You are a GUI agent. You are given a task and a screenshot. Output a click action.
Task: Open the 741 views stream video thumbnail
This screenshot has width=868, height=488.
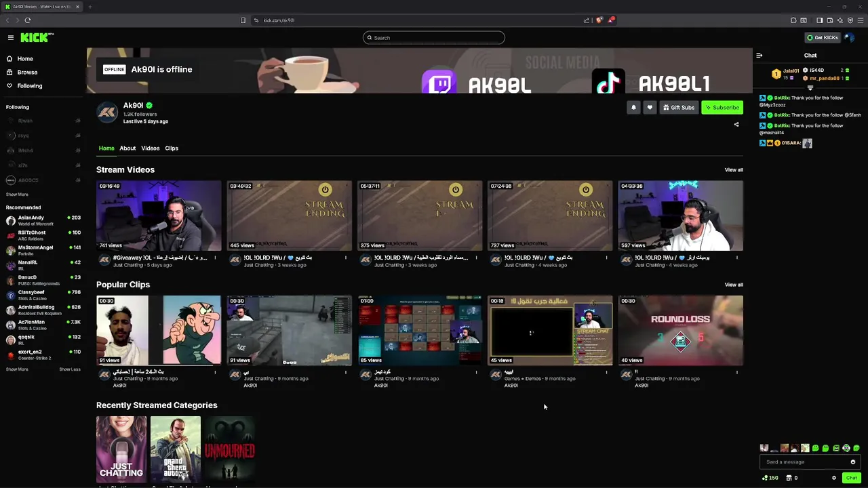[159, 216]
